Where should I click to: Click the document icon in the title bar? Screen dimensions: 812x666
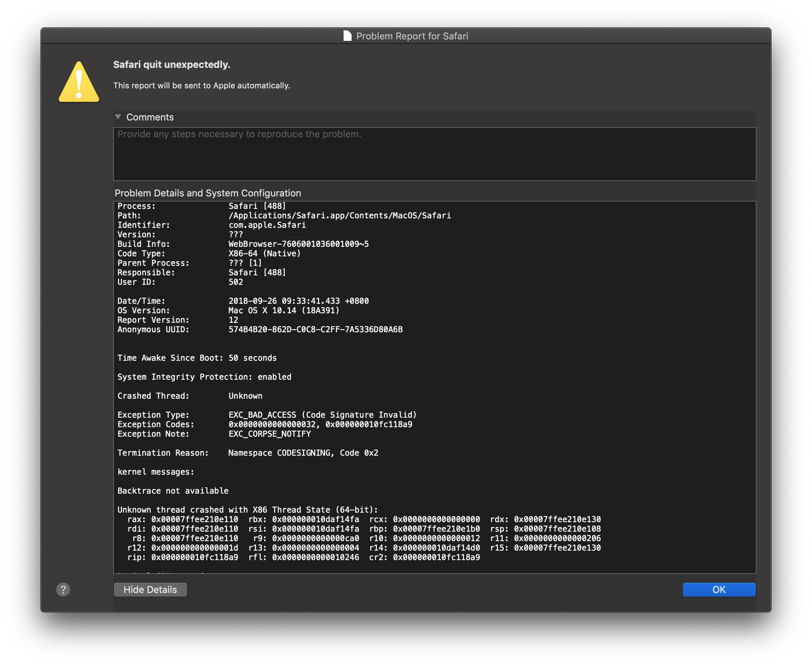coord(347,36)
